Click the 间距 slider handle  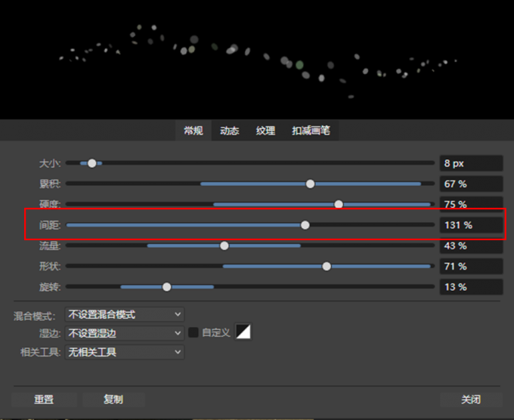[305, 225]
